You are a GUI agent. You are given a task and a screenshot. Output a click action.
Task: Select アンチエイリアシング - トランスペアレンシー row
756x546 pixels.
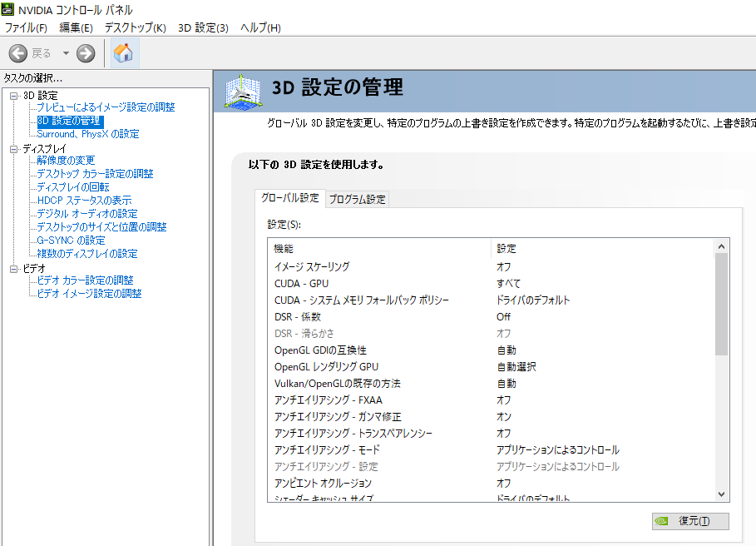tap(491, 433)
